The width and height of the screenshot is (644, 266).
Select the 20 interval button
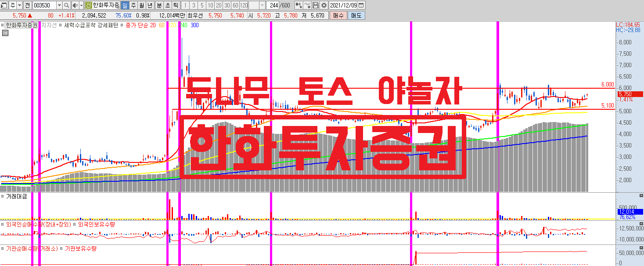[x=219, y=5]
